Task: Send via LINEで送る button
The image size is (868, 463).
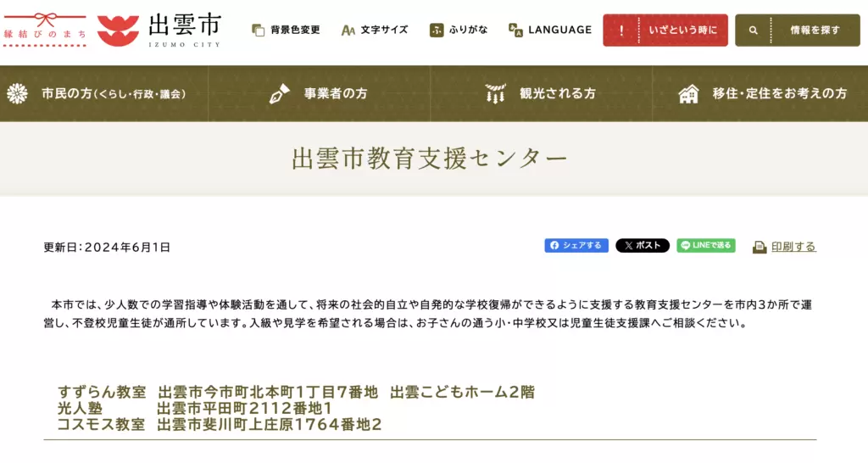Action: click(x=706, y=245)
